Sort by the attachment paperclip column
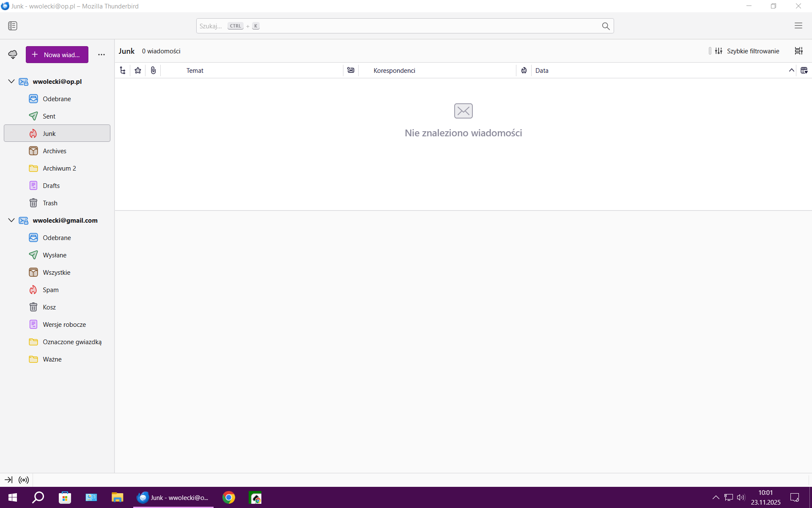812x508 pixels. pyautogui.click(x=153, y=70)
